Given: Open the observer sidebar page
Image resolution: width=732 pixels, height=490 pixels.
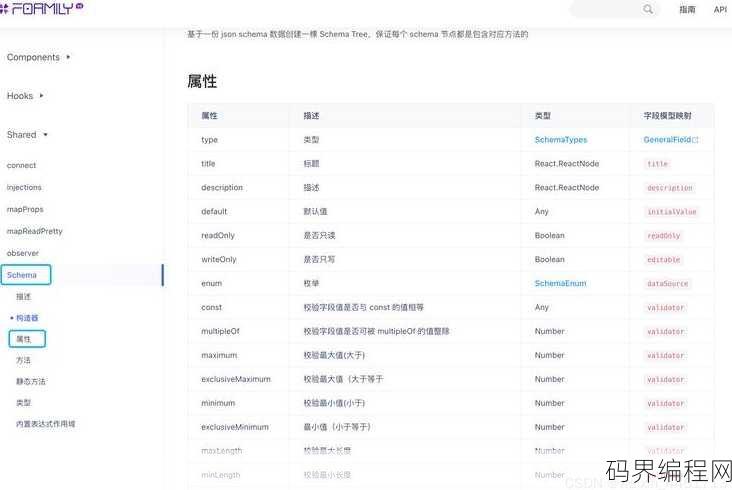Looking at the screenshot, I should click(23, 253).
